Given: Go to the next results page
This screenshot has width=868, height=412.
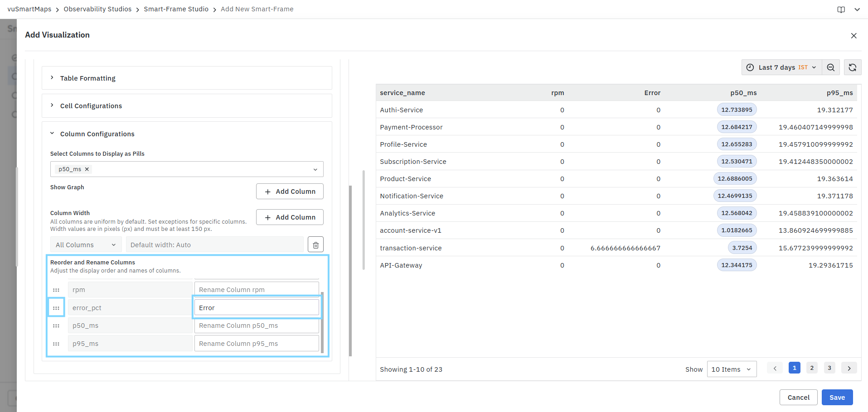Looking at the screenshot, I should pos(849,368).
